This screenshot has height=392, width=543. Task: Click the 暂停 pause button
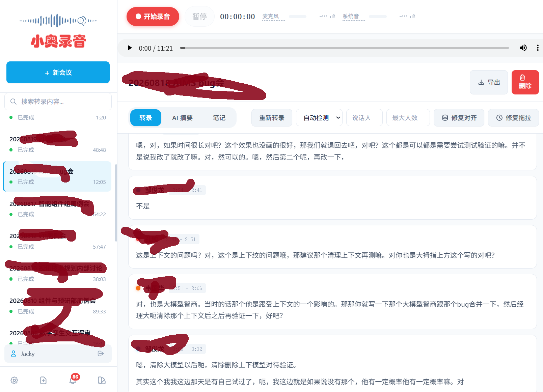pos(199,17)
